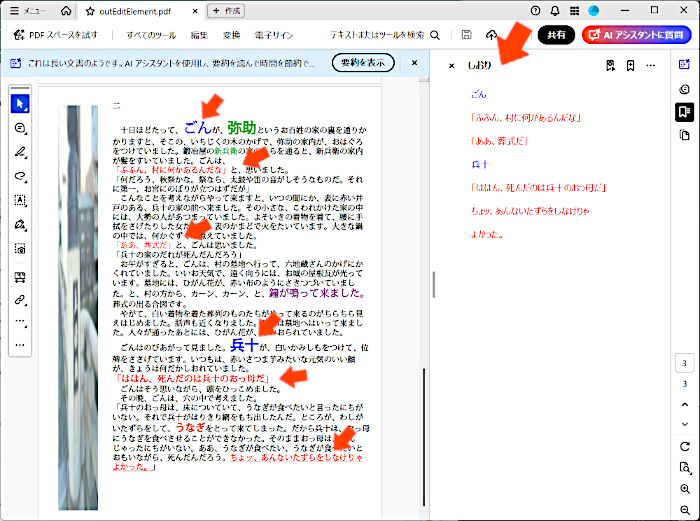
Task: Open the 電子サイン menu item
Action: pyautogui.click(x=274, y=35)
